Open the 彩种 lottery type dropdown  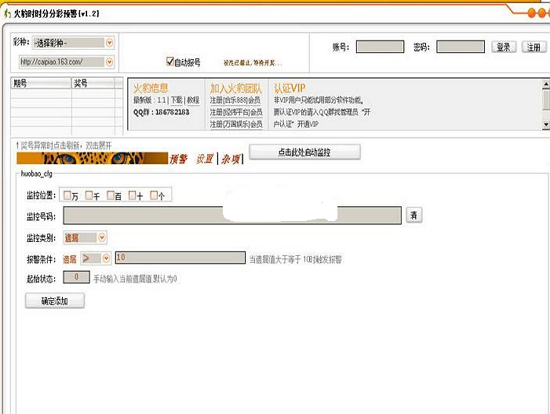pos(109,43)
